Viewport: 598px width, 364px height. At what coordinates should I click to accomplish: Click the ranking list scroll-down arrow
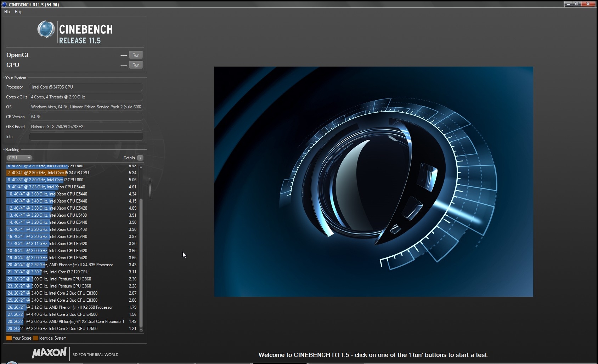coord(141,329)
